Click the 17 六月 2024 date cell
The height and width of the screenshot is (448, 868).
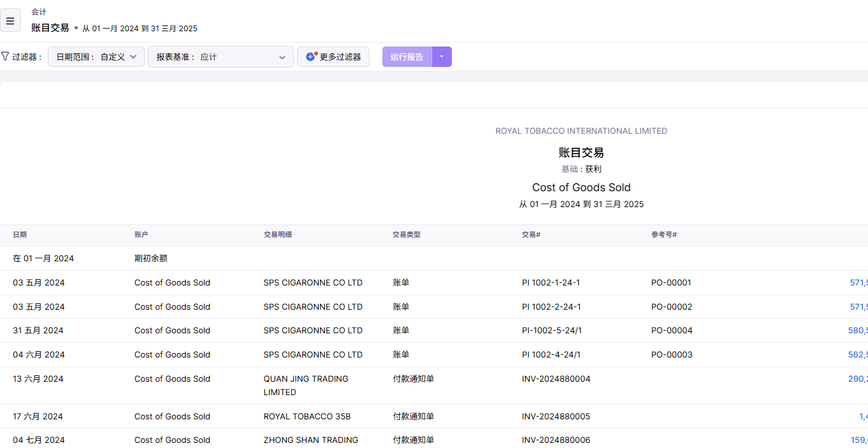[x=38, y=416]
